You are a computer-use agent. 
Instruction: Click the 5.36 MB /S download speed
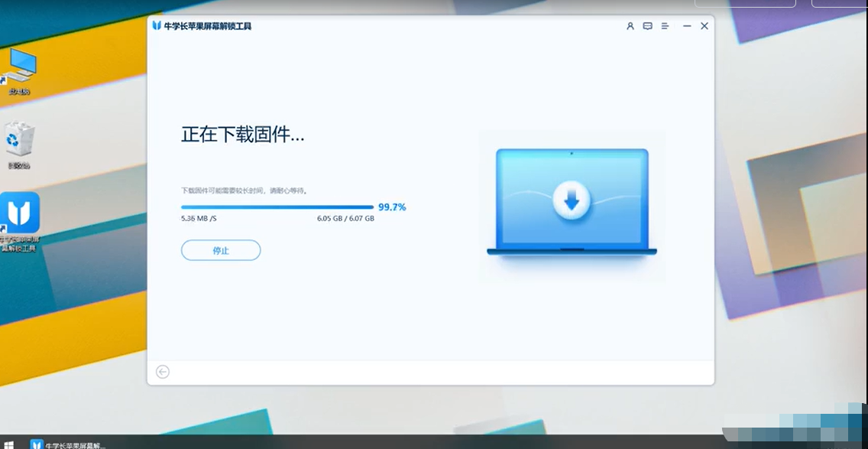tap(199, 219)
